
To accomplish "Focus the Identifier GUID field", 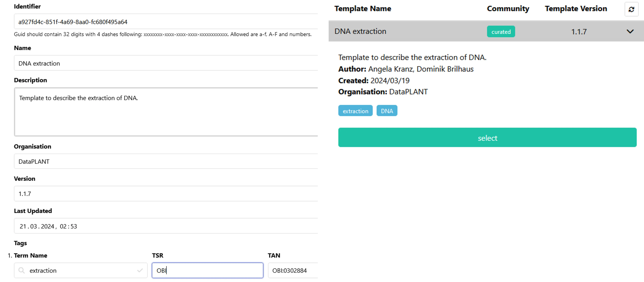I will tap(165, 22).
